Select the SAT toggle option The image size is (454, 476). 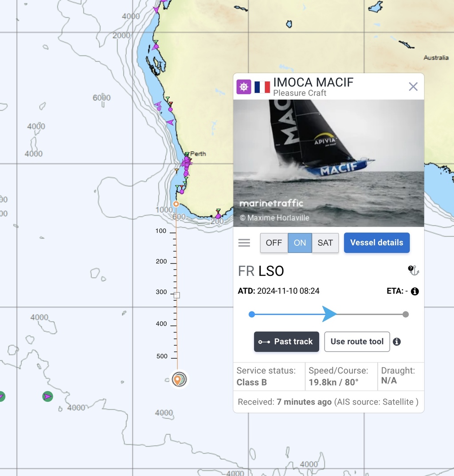click(325, 243)
